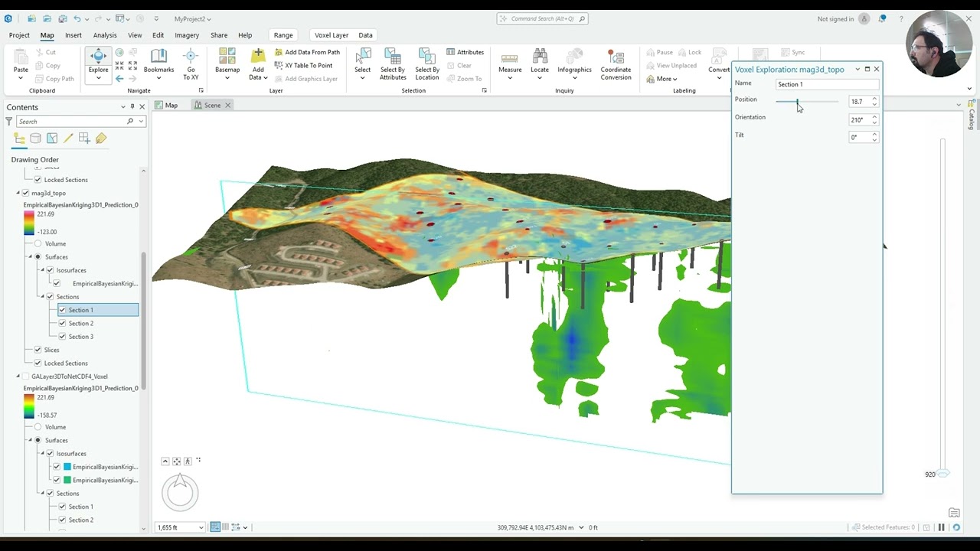This screenshot has width=980, height=551.
Task: Uncheck the mag3d_topo layer checkbox
Action: pos(26,193)
